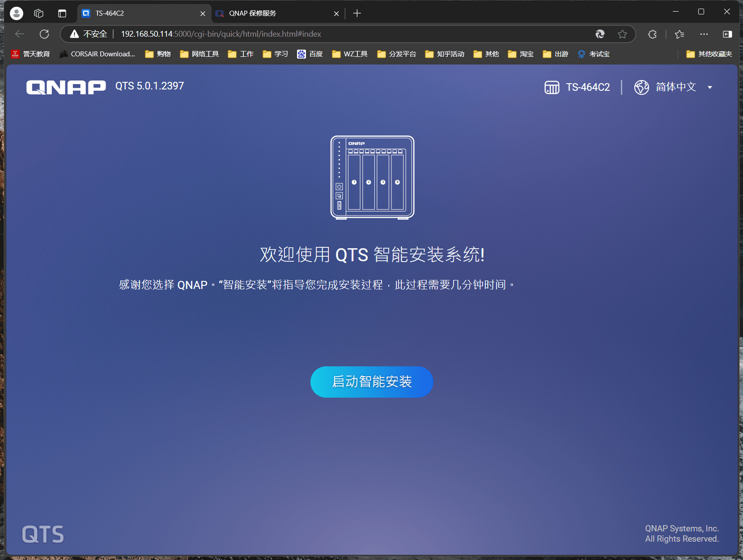The width and height of the screenshot is (743, 560).
Task: Open the tab actions menu icon
Action: click(x=62, y=13)
